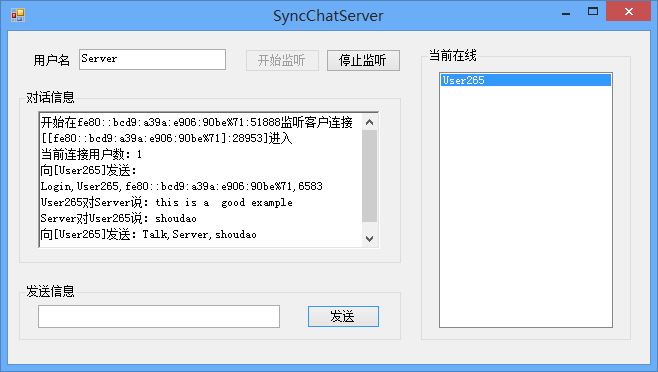
Task: Click the first log line ending 监听客户连接
Action: (x=197, y=122)
